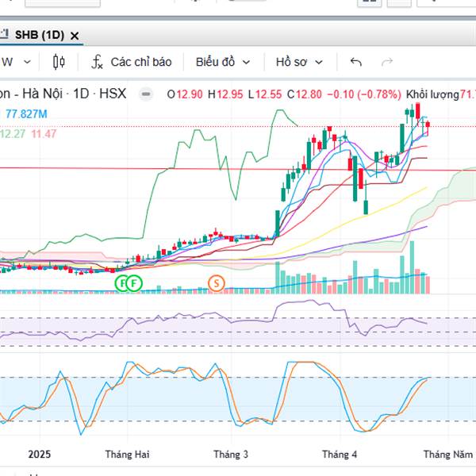Open Các chỉ báo indicators menu

[x=132, y=62]
